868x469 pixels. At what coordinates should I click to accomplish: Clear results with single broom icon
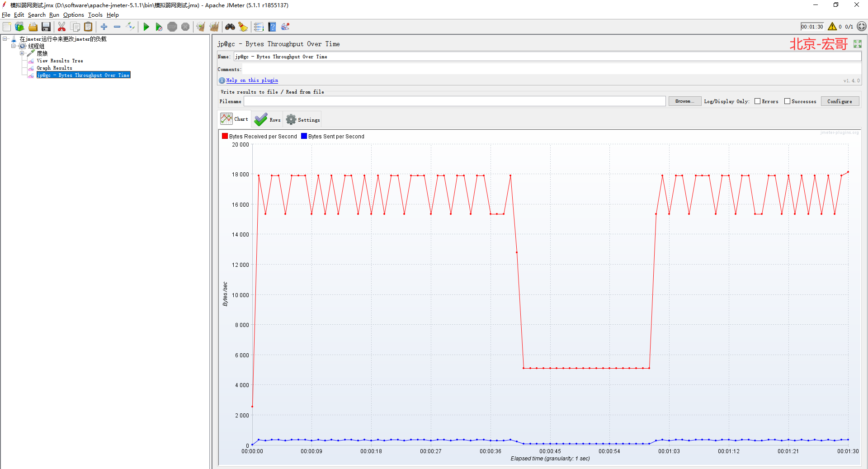201,27
